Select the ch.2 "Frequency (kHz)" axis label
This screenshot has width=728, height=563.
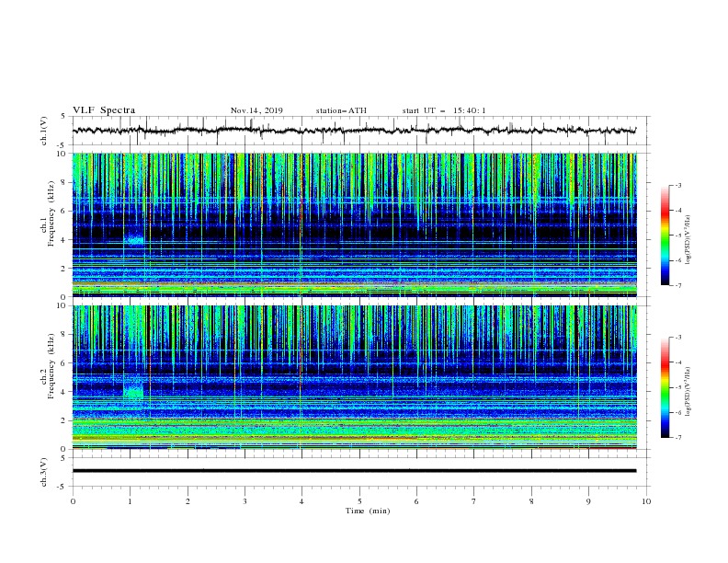coord(51,366)
